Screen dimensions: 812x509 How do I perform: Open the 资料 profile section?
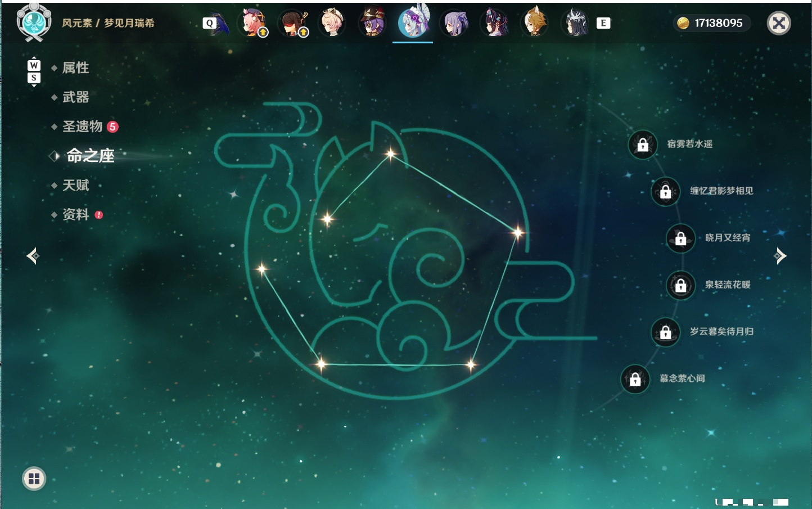pos(75,214)
